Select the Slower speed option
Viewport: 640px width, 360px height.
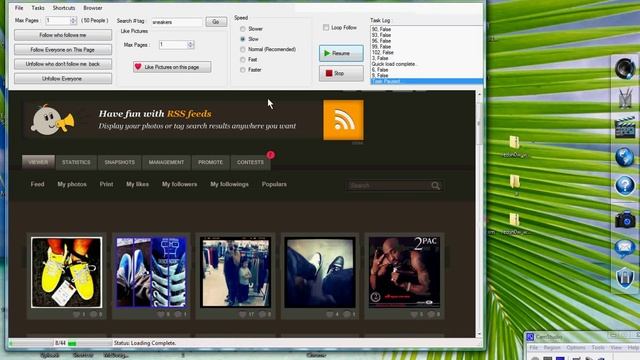[x=243, y=29]
